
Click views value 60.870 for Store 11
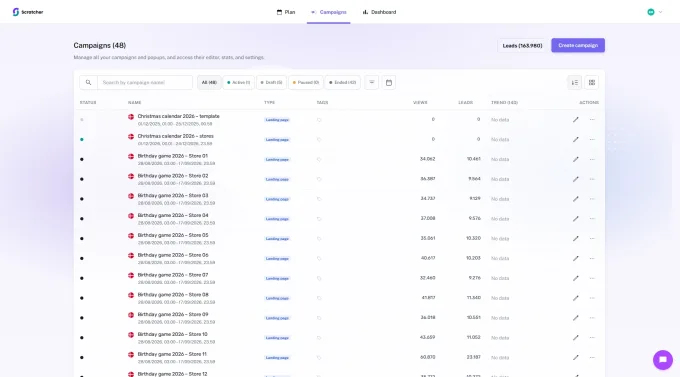coord(428,357)
